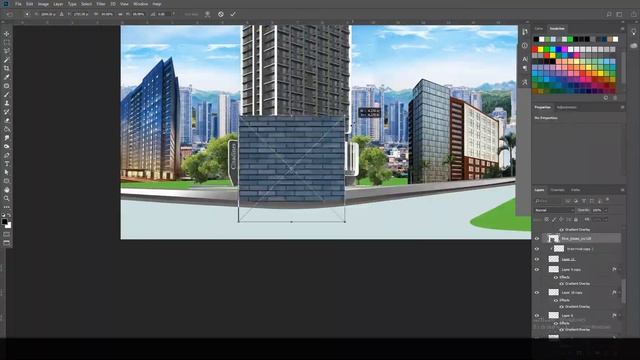Screen dimensions: 640x360
Task: Swap foreground and background colors
Action: click(9, 215)
